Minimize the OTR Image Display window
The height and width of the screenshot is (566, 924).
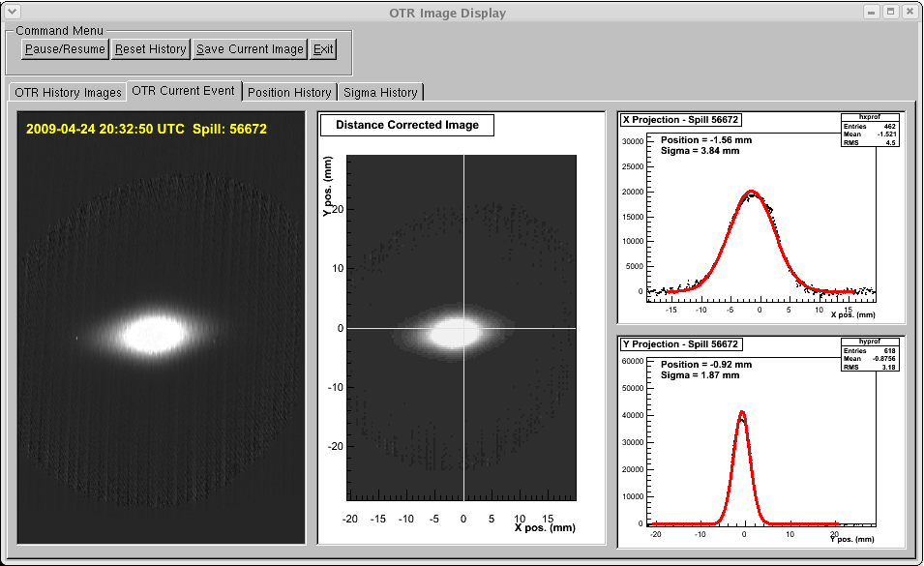(872, 13)
